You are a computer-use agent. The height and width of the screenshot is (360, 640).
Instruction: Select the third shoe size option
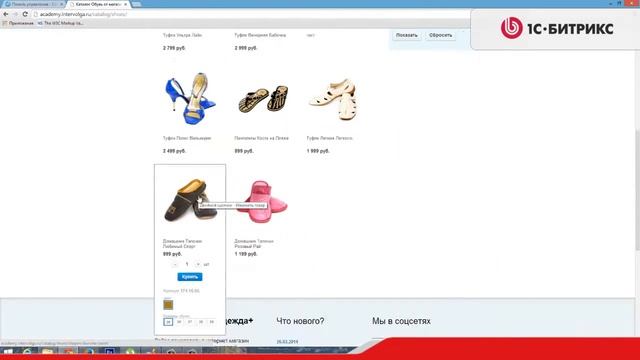(x=190, y=322)
